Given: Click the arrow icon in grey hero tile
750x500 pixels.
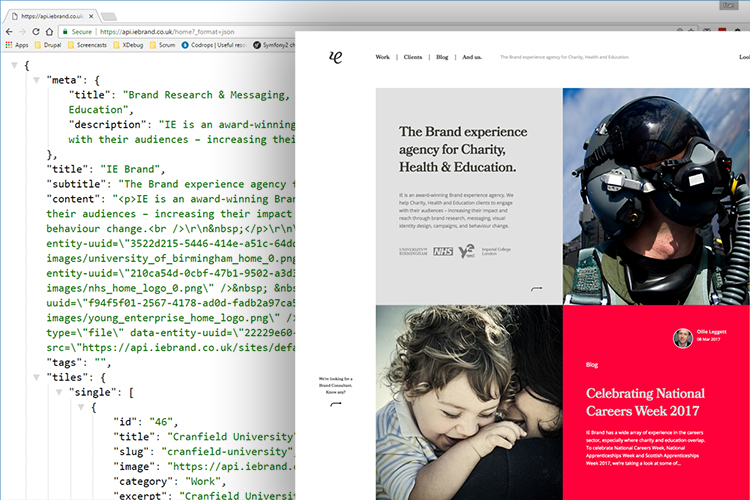Looking at the screenshot, I should [x=537, y=289].
